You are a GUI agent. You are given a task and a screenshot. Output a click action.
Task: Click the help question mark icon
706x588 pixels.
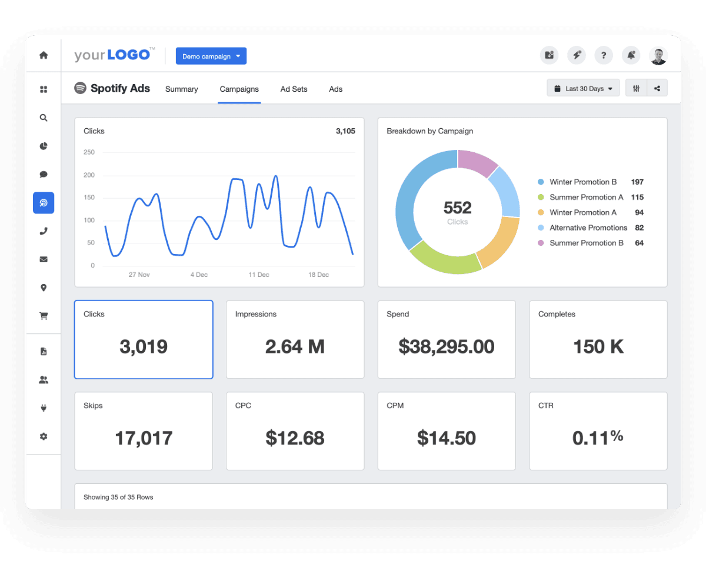[604, 55]
